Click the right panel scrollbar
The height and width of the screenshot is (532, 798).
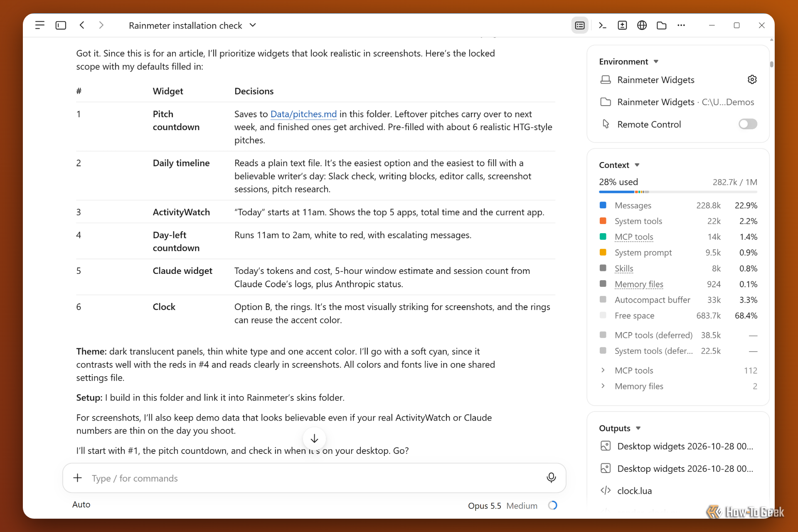771,64
